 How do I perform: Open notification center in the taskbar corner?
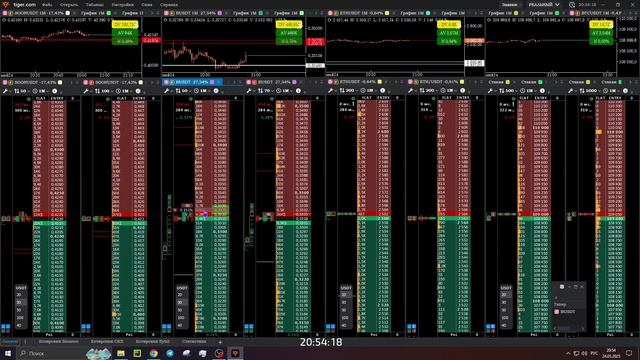tap(629, 353)
